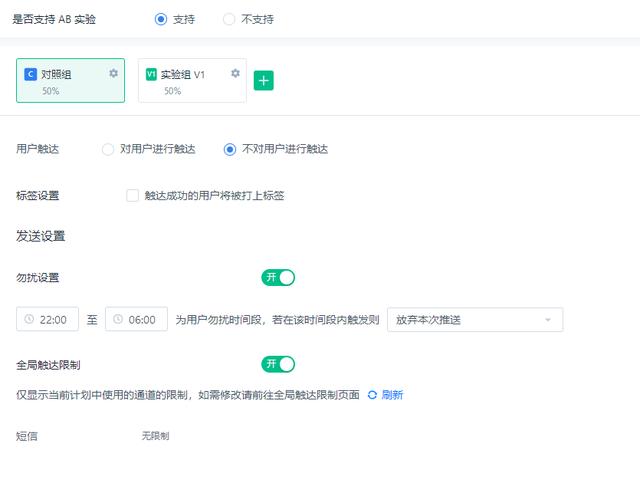Turn off the 勿扰设置 switch

click(x=278, y=277)
